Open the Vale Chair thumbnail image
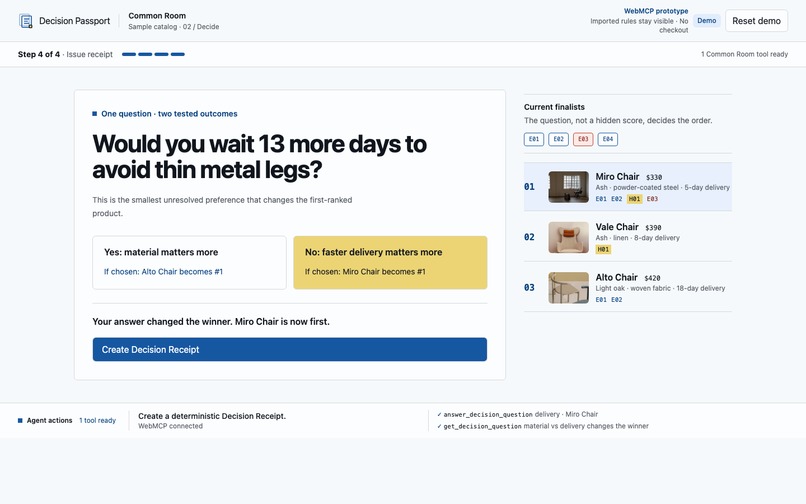This screenshot has height=504, width=806. (569, 237)
